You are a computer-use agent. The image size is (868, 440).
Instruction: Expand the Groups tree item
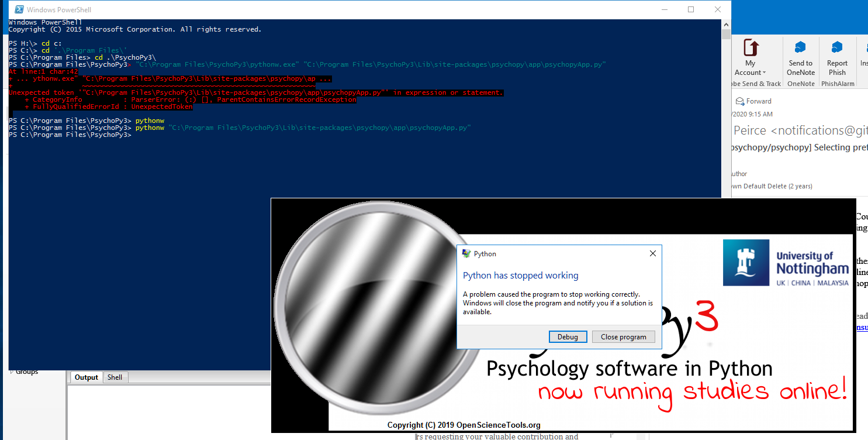pyautogui.click(x=12, y=371)
